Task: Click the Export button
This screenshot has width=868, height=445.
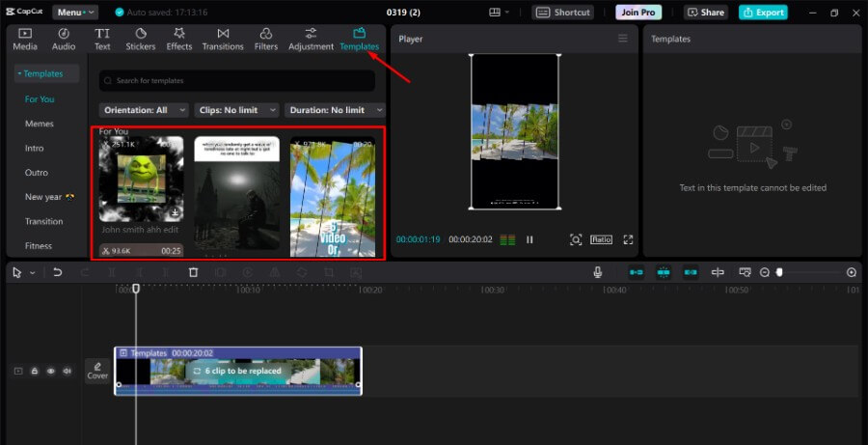Action: pos(763,13)
